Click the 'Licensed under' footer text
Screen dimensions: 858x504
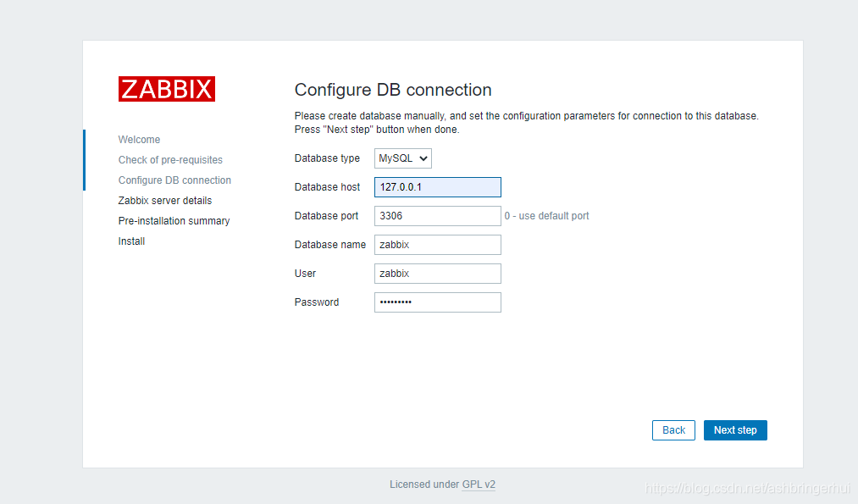coord(424,485)
